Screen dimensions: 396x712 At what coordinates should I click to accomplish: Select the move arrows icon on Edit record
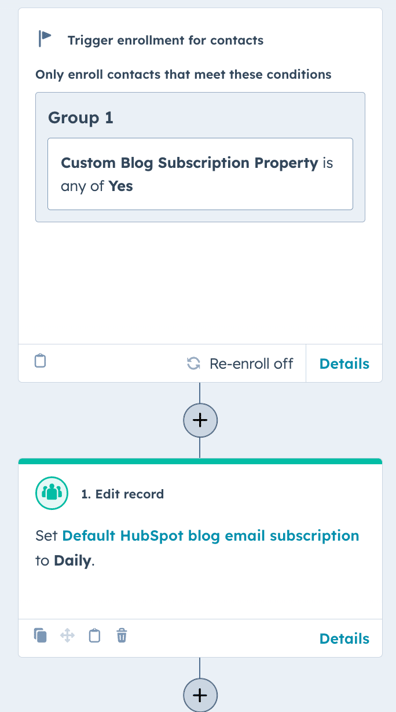(x=67, y=635)
